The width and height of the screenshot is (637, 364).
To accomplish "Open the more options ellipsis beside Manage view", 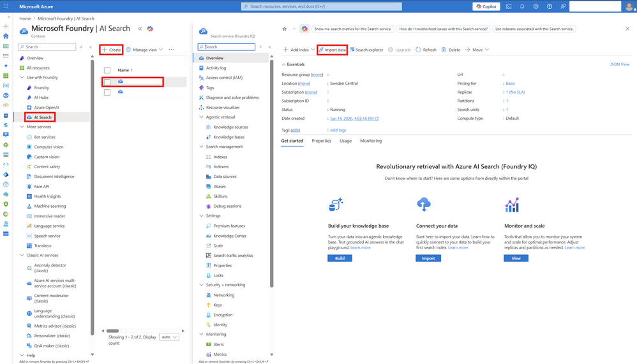I will 172,50.
